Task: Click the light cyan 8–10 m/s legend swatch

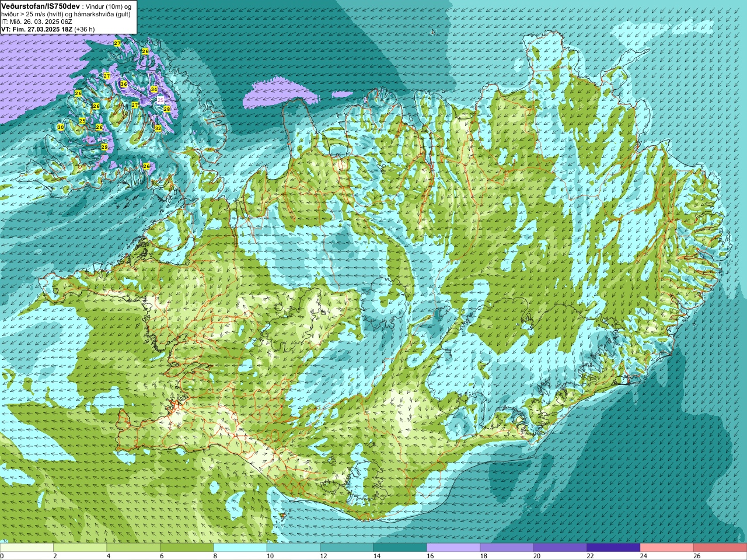Action: tap(240, 548)
